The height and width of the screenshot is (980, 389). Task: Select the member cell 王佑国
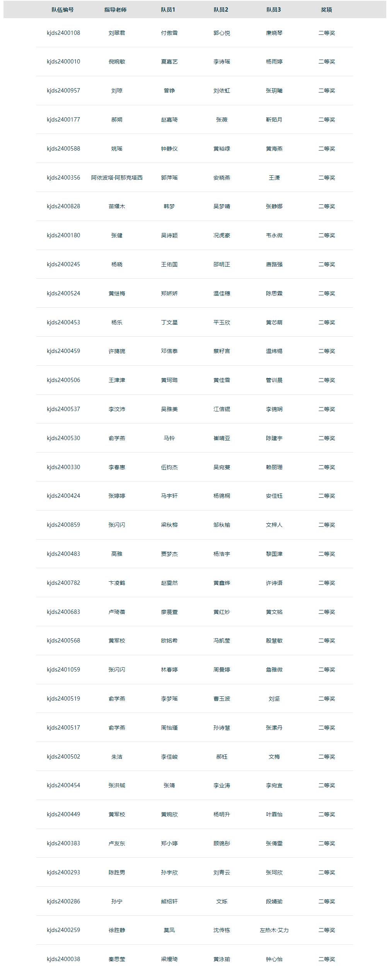169,264
